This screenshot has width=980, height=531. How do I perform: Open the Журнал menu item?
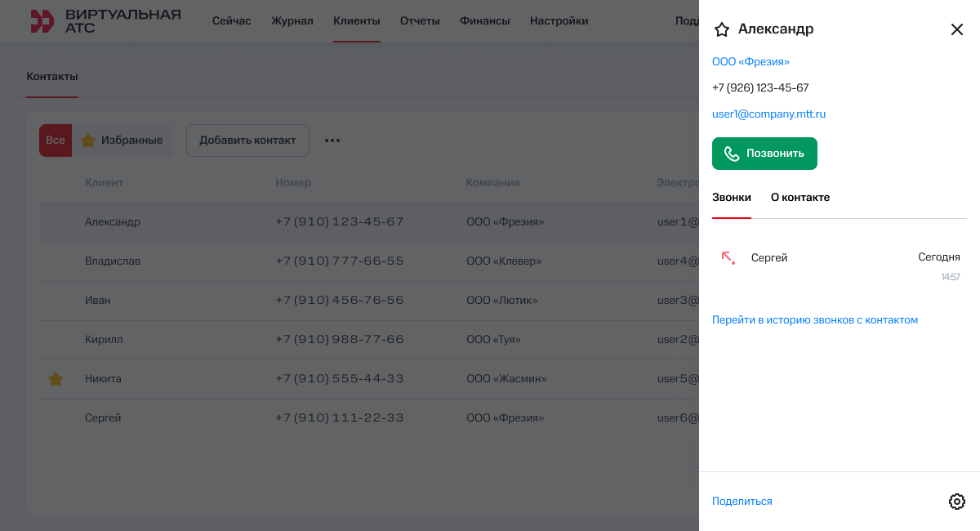coord(292,21)
